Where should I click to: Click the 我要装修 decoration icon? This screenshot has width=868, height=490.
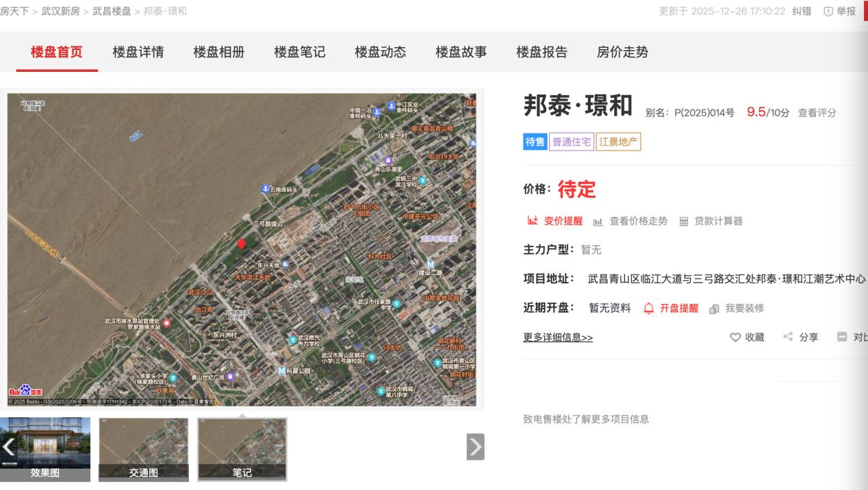click(x=715, y=309)
